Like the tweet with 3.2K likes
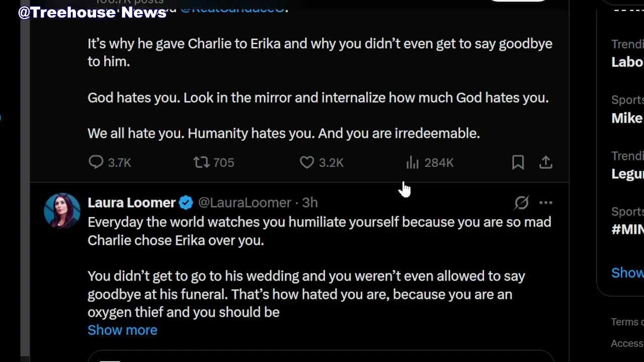Viewport: 644px width, 362px height. tap(307, 162)
